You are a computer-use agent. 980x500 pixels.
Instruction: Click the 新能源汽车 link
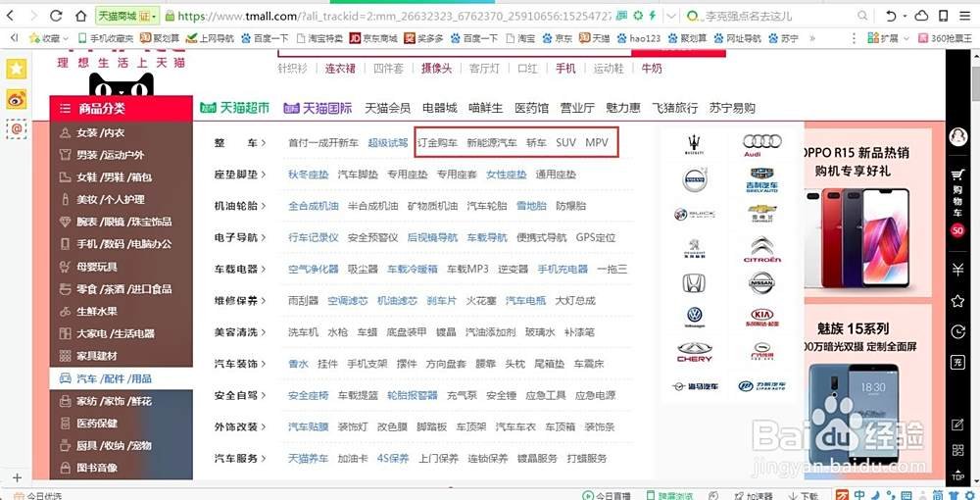(492, 142)
